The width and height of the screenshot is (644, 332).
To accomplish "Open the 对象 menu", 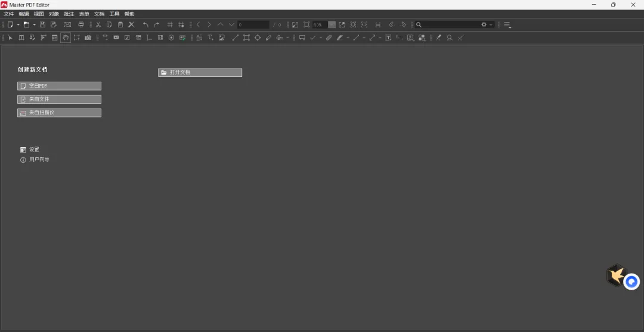I will (x=54, y=14).
